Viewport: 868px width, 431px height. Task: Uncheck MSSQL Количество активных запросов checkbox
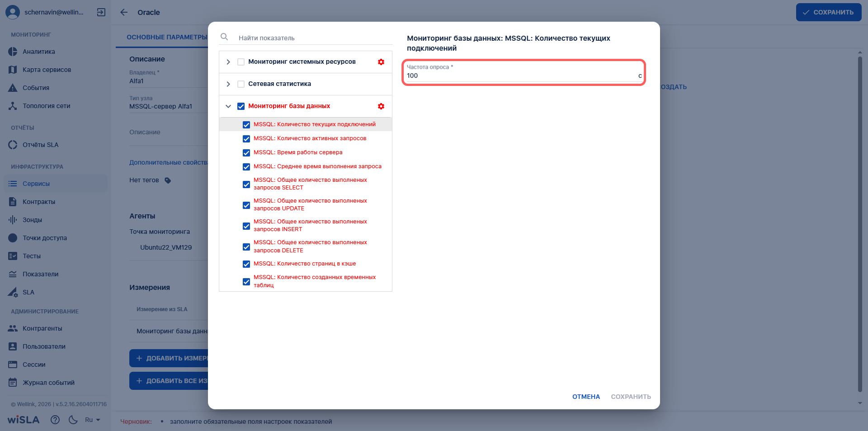(246, 139)
